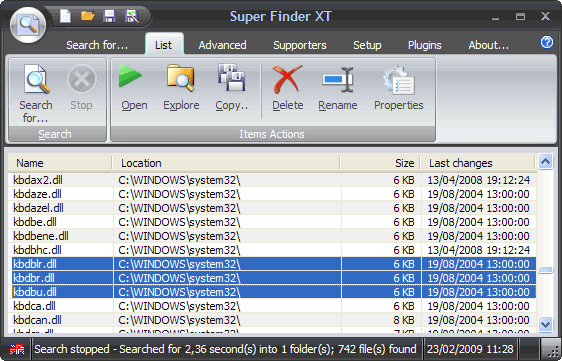Viewport: 562px width, 361px height.
Task: Click the Rename icon
Action: (338, 79)
